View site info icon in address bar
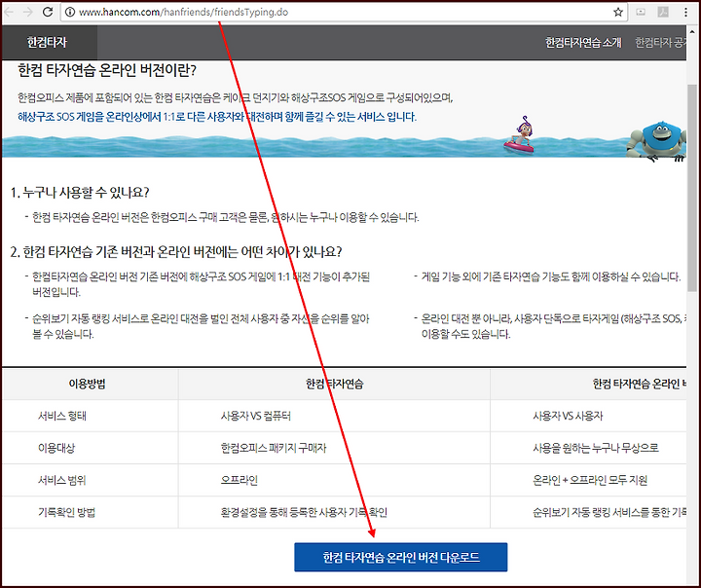 (x=70, y=12)
